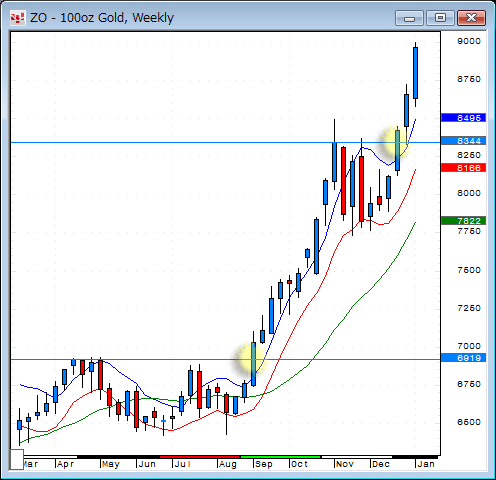The height and width of the screenshot is (480, 496).
Task: Click the 6500 price scale label
Action: pos(469,422)
